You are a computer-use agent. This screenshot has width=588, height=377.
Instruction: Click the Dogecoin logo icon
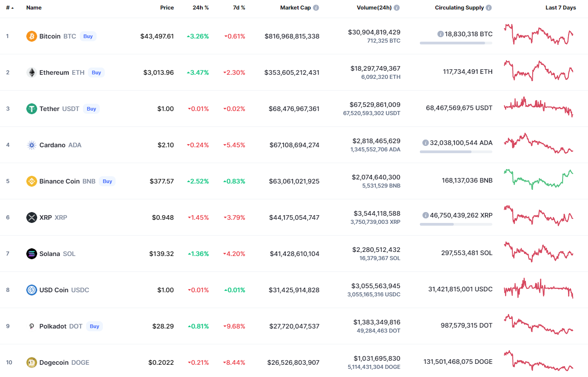(32, 362)
